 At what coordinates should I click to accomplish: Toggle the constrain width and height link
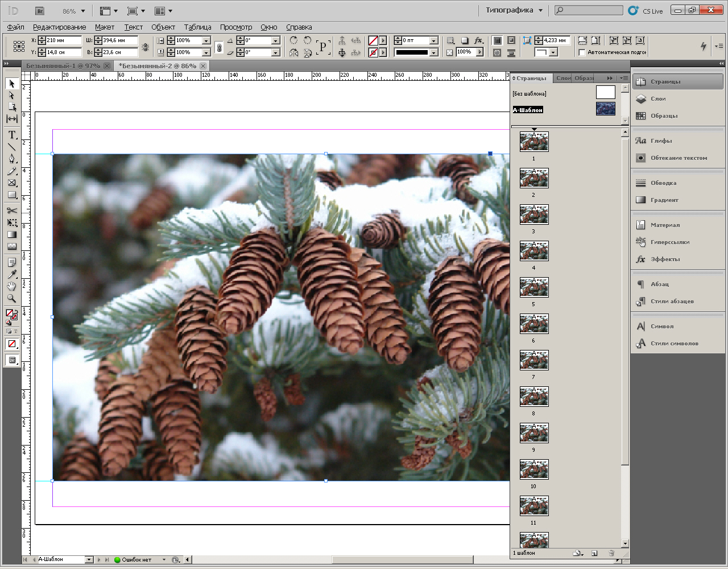[146, 47]
